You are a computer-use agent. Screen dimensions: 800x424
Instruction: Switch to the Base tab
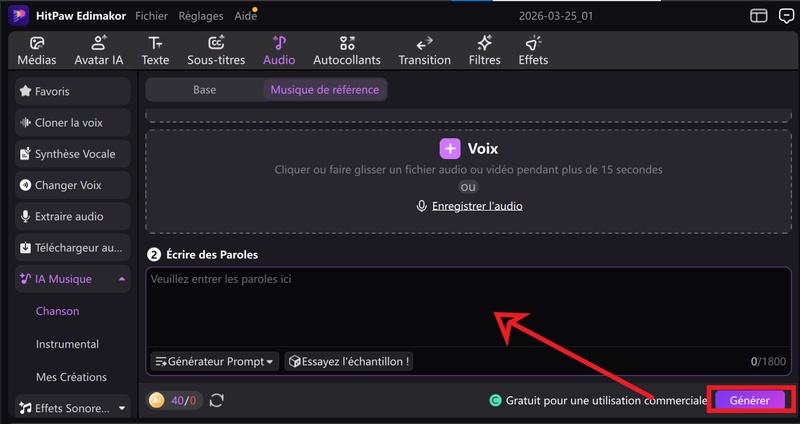pyautogui.click(x=204, y=89)
